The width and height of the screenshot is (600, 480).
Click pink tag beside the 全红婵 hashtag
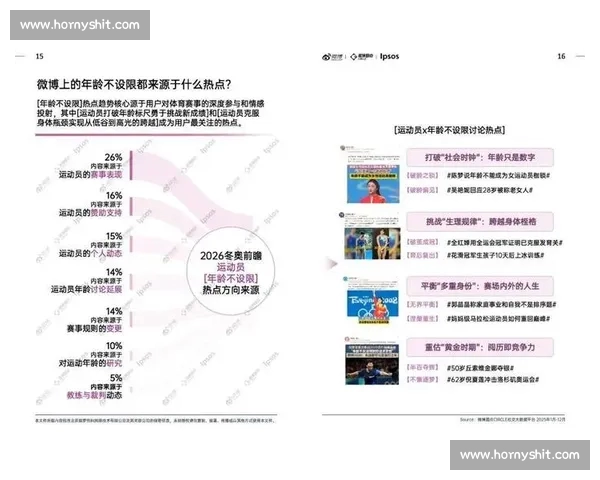[422, 242]
